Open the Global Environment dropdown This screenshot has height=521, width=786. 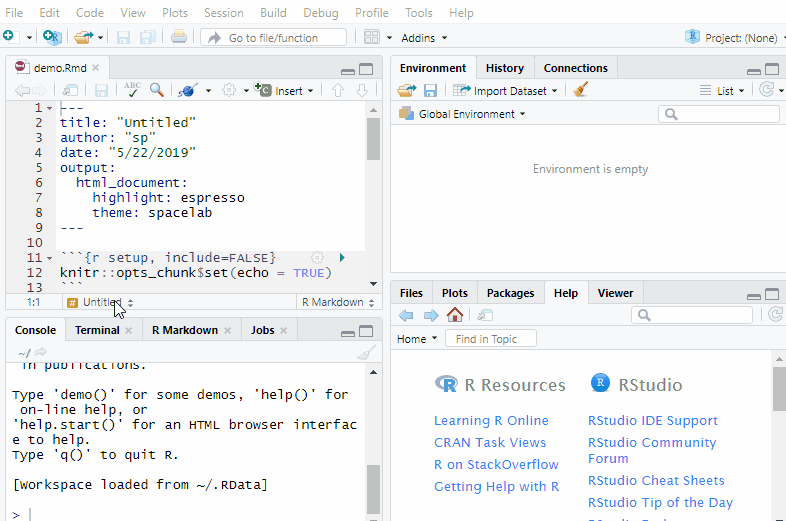pos(462,114)
